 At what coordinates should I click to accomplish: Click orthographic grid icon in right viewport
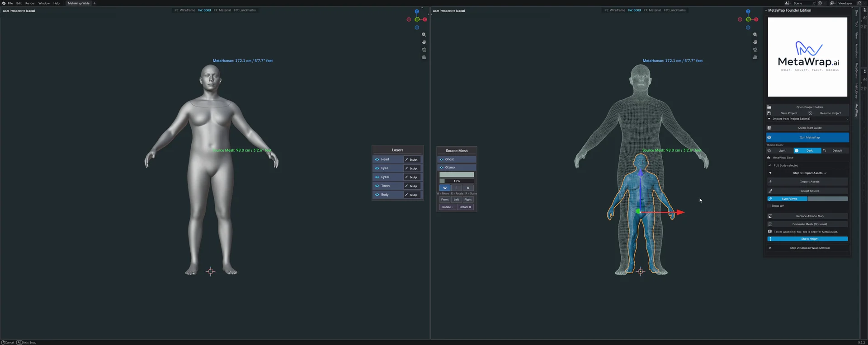(x=755, y=57)
